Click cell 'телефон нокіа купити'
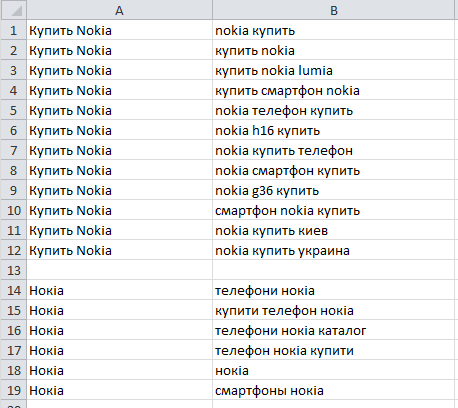458x408 pixels. (x=333, y=350)
